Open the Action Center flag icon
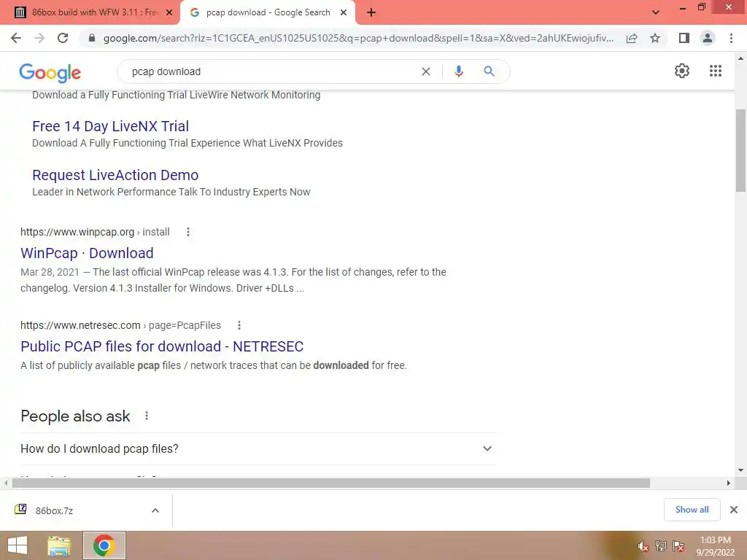This screenshot has height=560, width=747. click(678, 546)
